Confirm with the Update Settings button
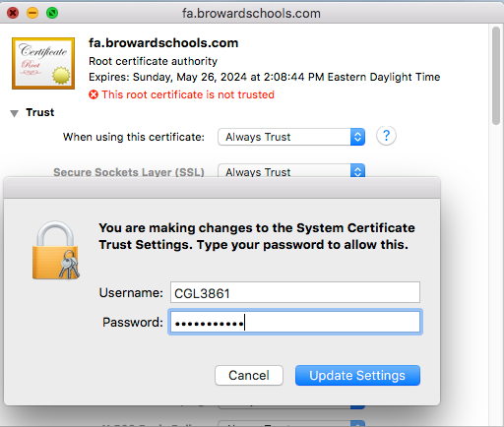The height and width of the screenshot is (427, 504). click(x=357, y=375)
